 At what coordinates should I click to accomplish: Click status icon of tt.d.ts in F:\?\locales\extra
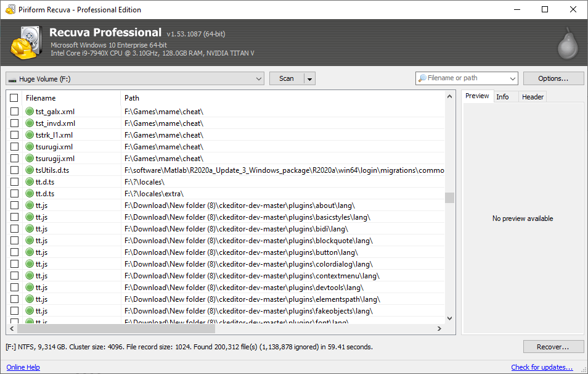(30, 193)
